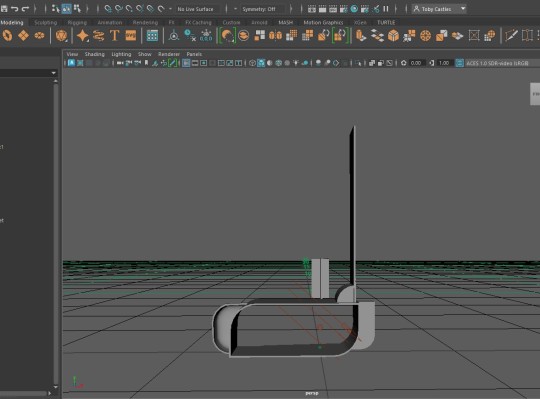Open the viewport Show menu
Screen dimensions: 540x399
click(x=144, y=54)
